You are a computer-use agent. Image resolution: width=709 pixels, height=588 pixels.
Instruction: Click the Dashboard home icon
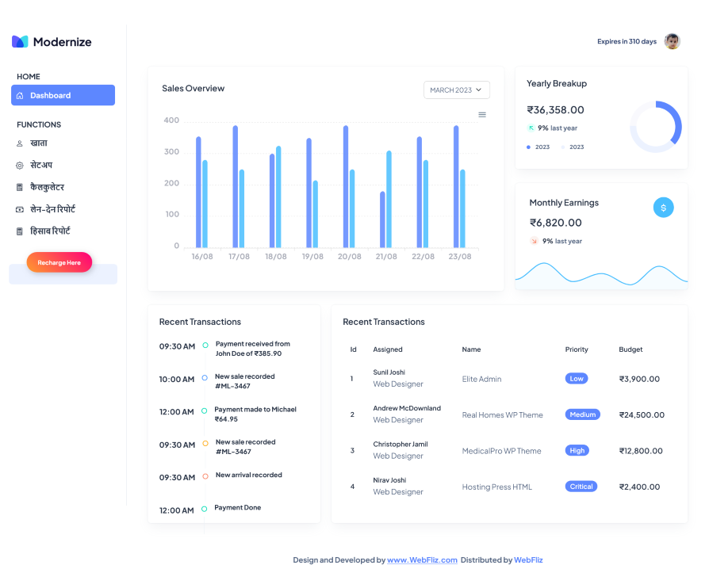pos(20,96)
